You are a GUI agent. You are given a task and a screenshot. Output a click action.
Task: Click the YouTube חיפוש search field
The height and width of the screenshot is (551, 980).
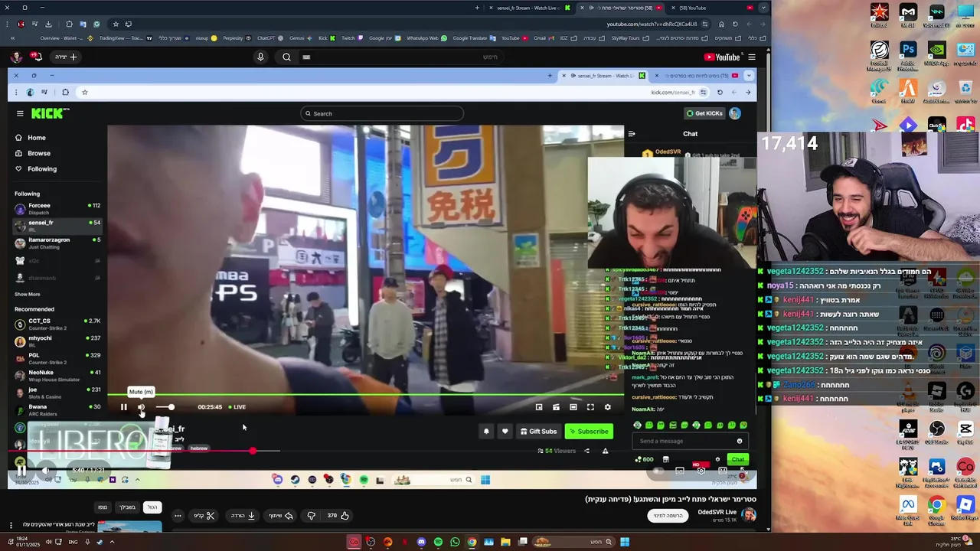[402, 57]
